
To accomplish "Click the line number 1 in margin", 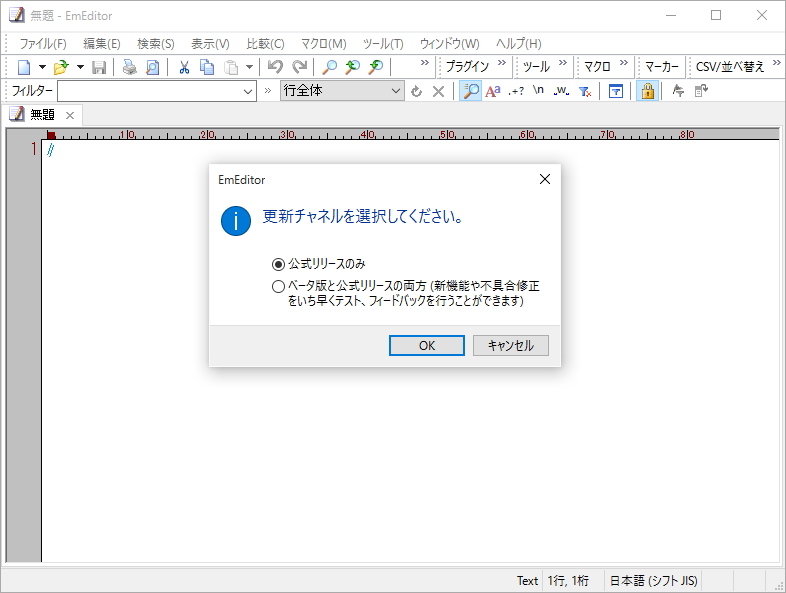I will pos(34,149).
